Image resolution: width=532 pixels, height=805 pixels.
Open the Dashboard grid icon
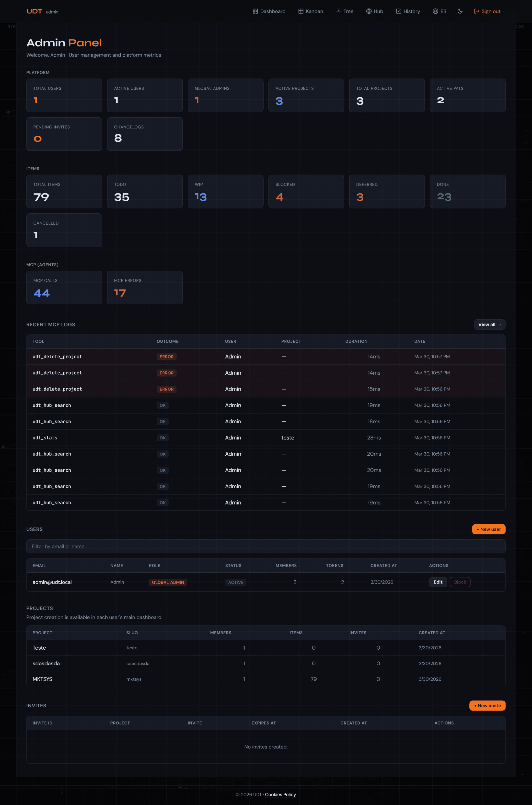(x=255, y=11)
